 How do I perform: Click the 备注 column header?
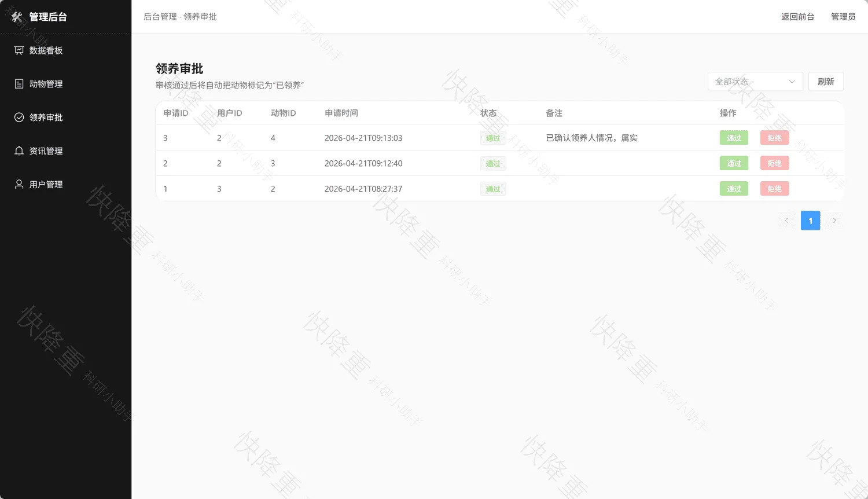[x=554, y=113]
